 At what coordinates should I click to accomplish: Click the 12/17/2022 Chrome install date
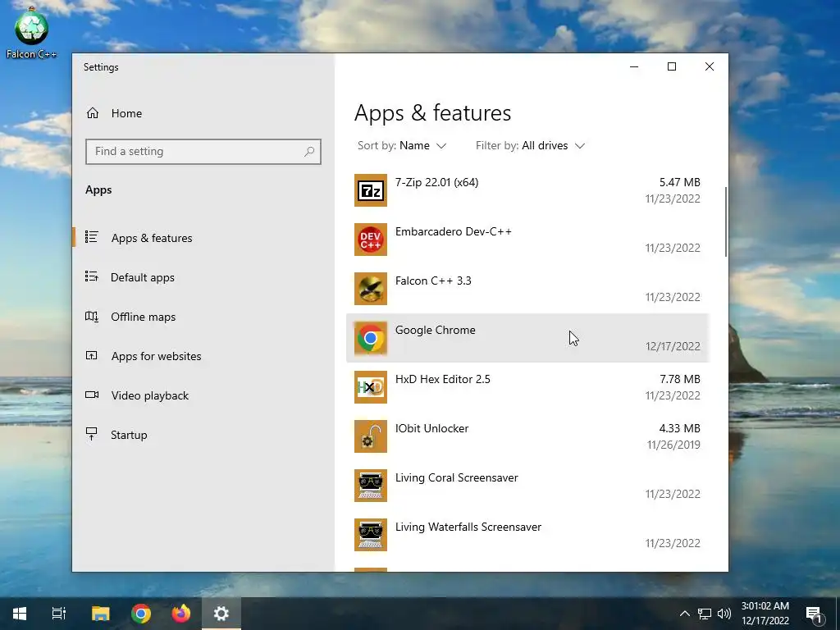(x=673, y=346)
